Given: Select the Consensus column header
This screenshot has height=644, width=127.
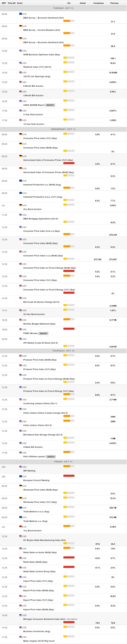Looking at the screenshot, I should (x=98, y=3).
